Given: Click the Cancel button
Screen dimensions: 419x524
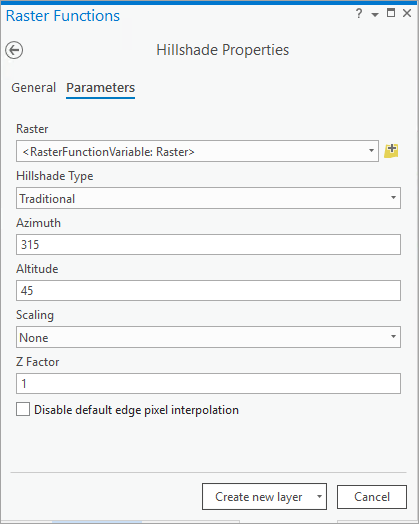Looking at the screenshot, I should [x=372, y=497].
